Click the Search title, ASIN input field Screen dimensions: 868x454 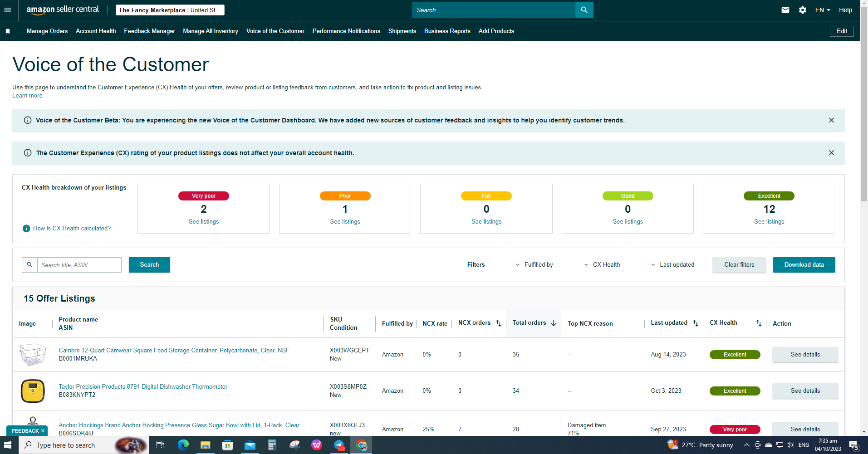point(79,265)
